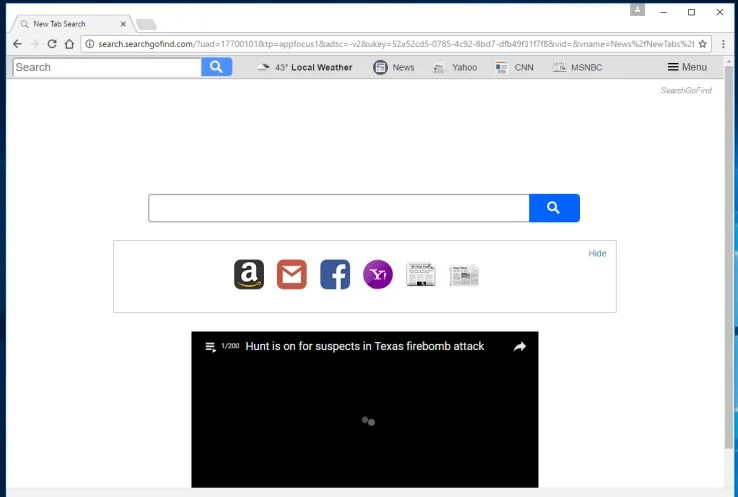Image resolution: width=738 pixels, height=497 pixels.
Task: Click into the large center search box
Action: click(339, 208)
